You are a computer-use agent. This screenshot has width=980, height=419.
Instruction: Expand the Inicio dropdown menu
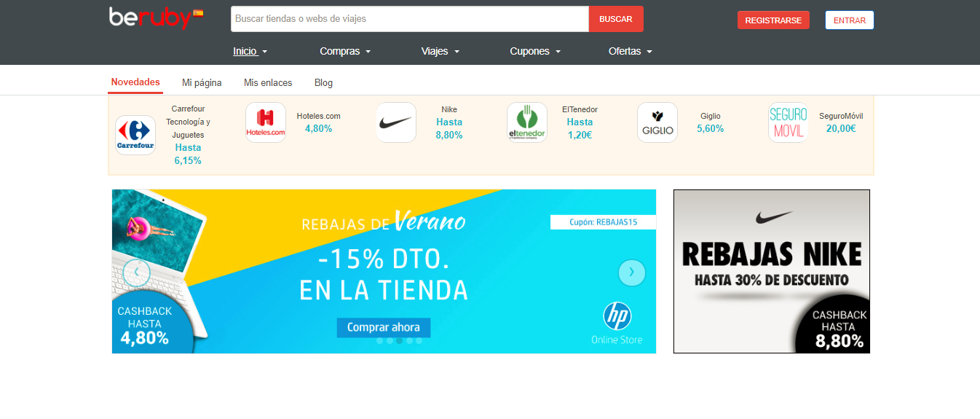(250, 51)
